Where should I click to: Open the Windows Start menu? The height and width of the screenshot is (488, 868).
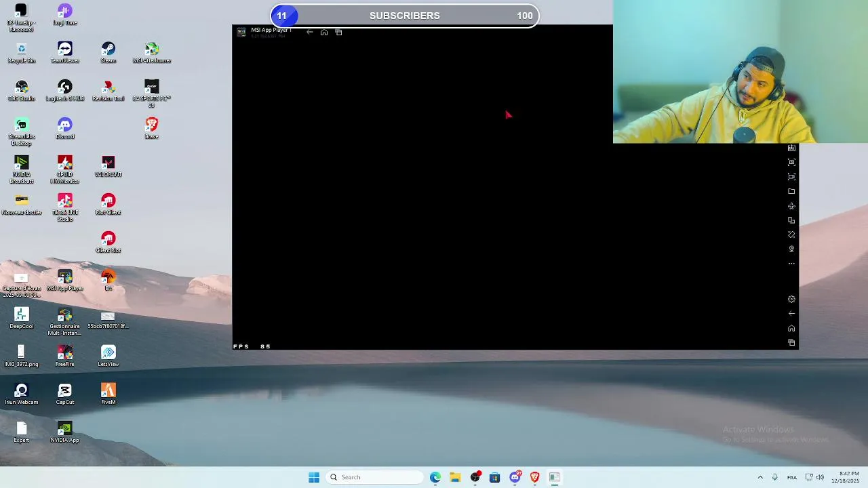pyautogui.click(x=314, y=477)
